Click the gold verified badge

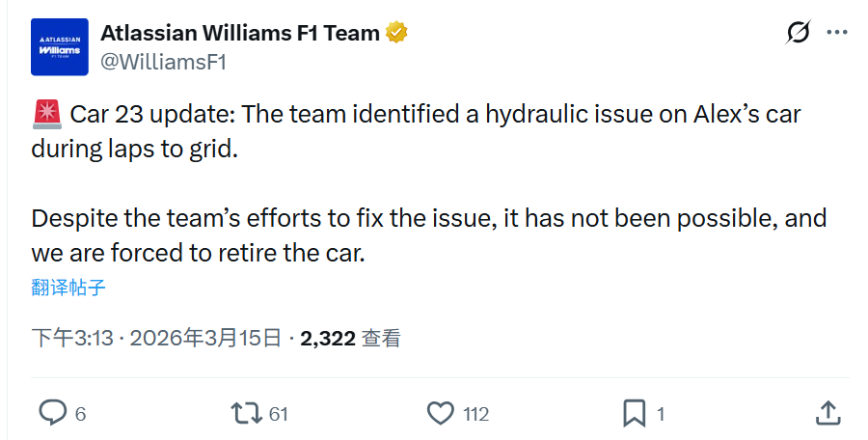click(x=396, y=33)
